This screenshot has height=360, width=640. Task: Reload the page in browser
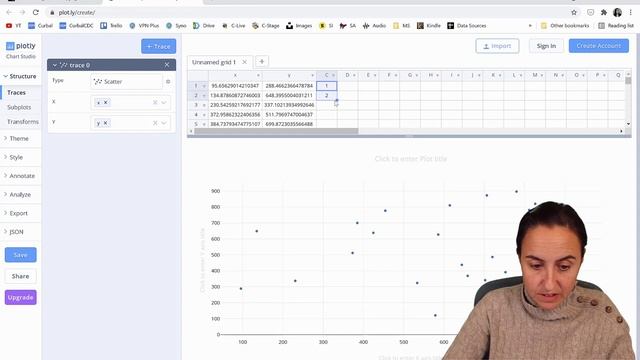(x=36, y=13)
